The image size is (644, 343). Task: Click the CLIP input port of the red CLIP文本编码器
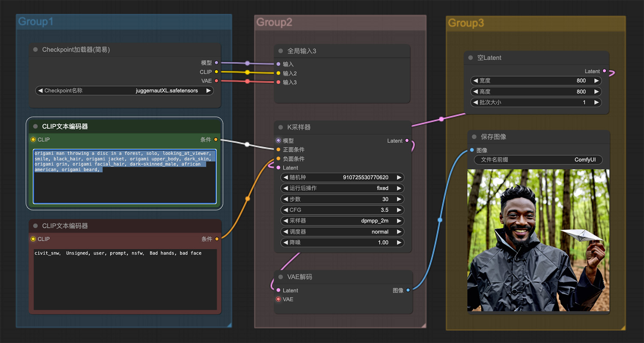[x=33, y=239]
